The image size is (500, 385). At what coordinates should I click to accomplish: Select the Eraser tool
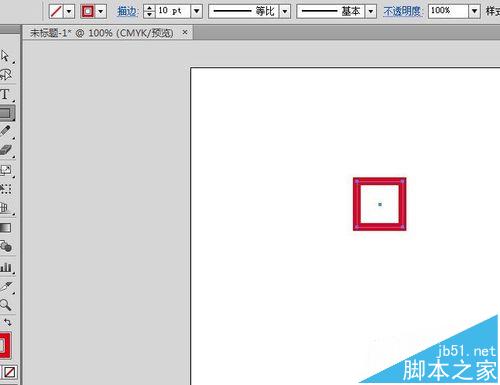(5, 150)
